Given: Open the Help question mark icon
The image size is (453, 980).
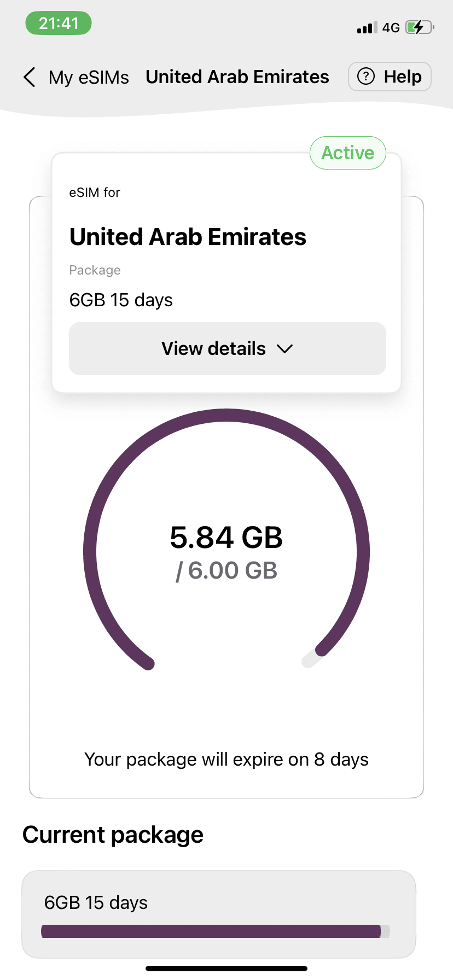Looking at the screenshot, I should click(366, 77).
